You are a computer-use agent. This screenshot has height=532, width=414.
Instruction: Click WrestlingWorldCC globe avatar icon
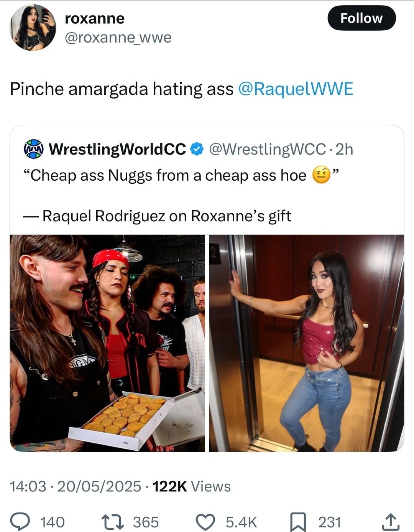click(34, 149)
